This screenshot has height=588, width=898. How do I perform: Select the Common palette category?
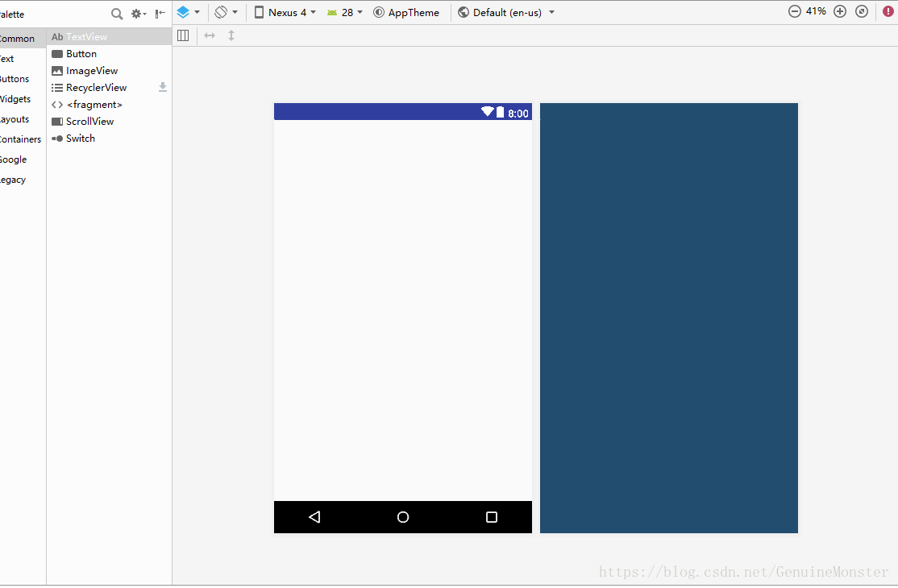pyautogui.click(x=23, y=39)
